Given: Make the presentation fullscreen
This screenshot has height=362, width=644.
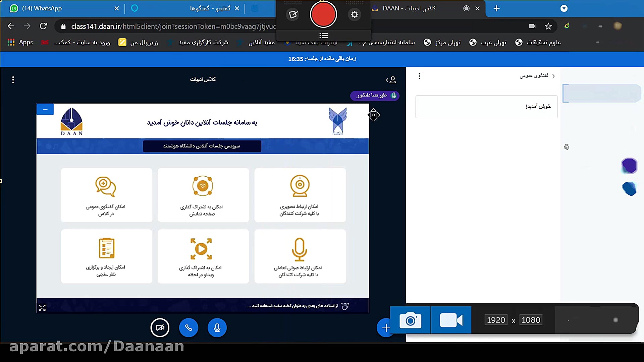Looking at the screenshot, I should pos(42,307).
